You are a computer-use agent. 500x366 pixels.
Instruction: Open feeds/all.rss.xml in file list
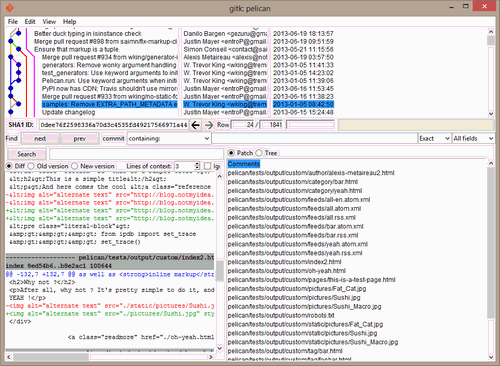(x=292, y=217)
